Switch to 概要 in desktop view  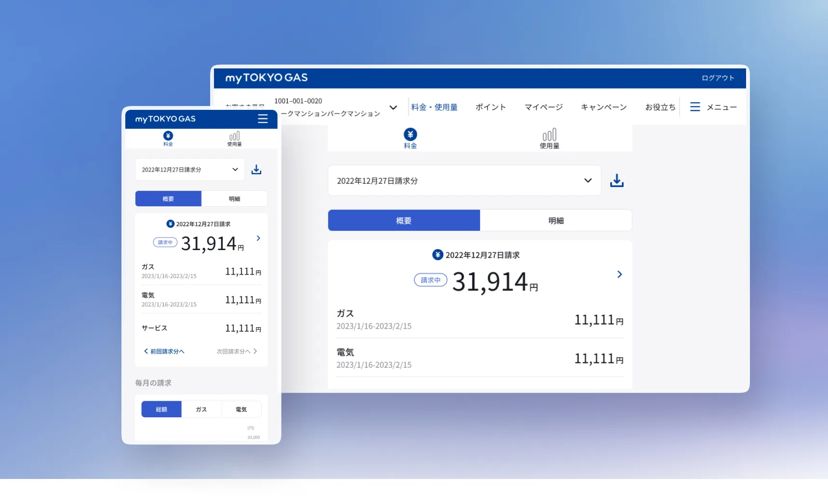(x=404, y=221)
